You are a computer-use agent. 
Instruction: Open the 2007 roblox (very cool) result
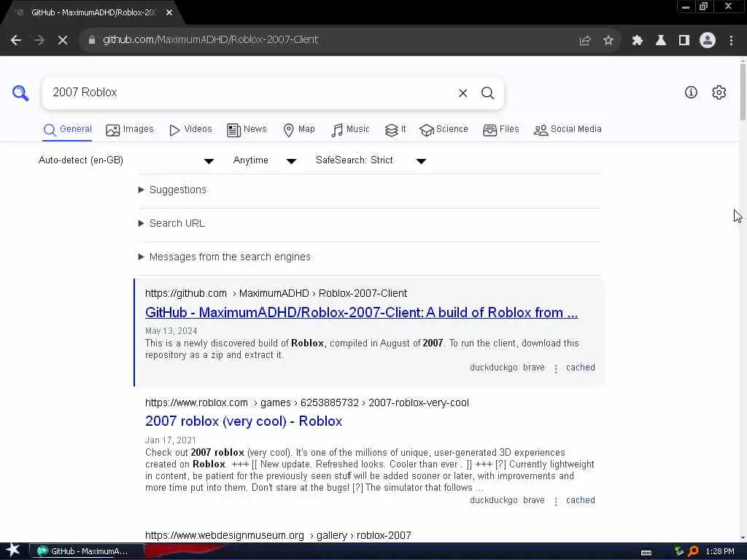(x=244, y=421)
